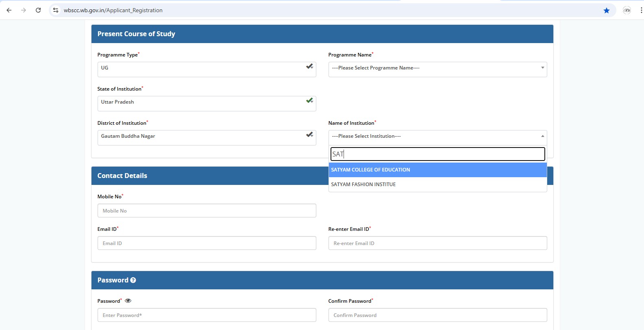Screen dimensions: 644x330
Task: Click the browser forward arrow
Action: click(24, 10)
